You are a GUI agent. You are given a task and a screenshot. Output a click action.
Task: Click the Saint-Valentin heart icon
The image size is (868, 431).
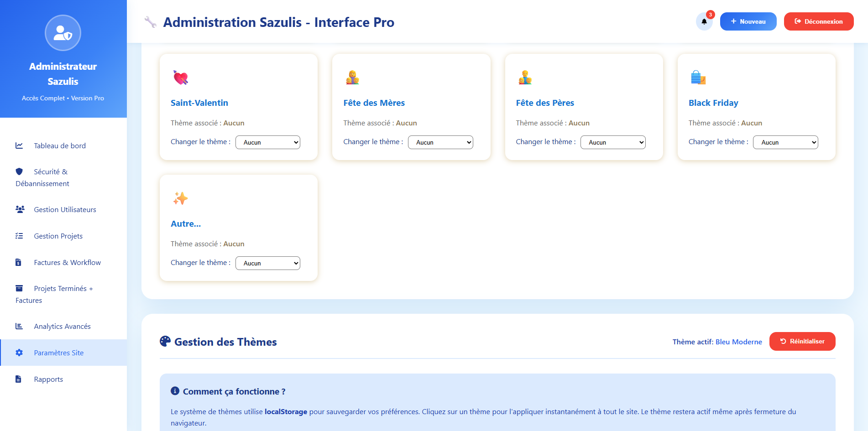(x=180, y=78)
